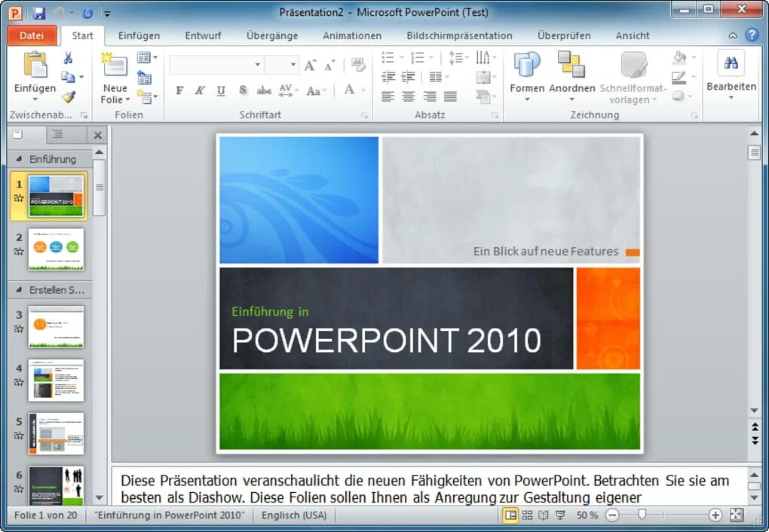Viewport: 769px width, 532px height.
Task: Open the Übergänge tab
Action: pyautogui.click(x=272, y=36)
